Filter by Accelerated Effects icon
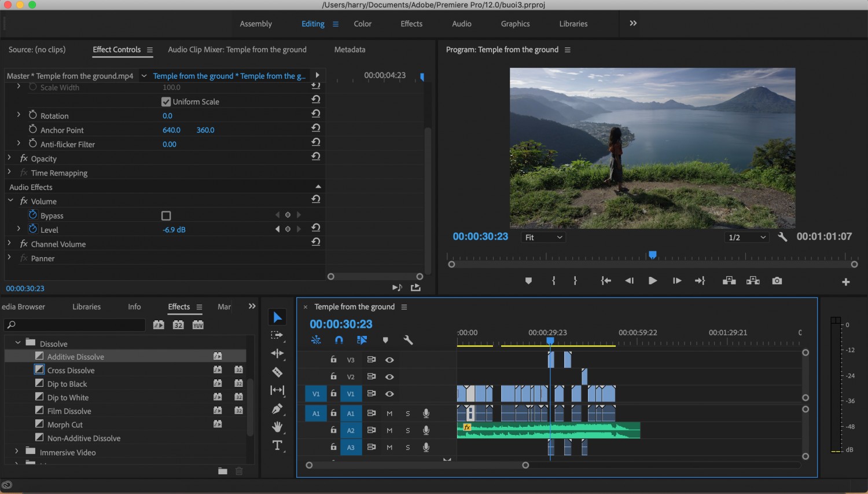 pos(159,325)
